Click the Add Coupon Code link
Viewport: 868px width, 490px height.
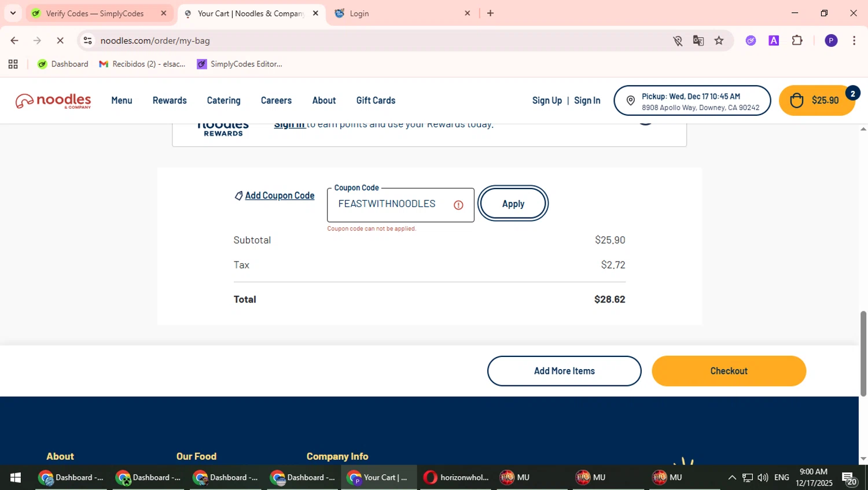point(279,196)
